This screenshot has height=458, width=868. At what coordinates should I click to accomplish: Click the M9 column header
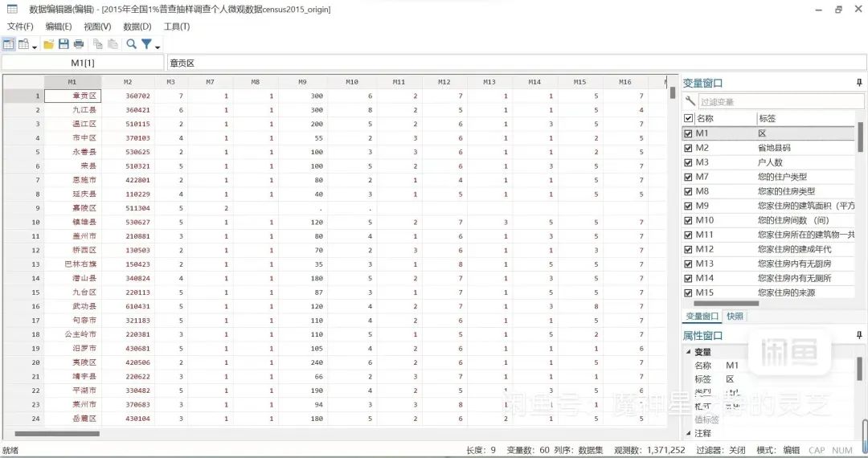point(302,82)
